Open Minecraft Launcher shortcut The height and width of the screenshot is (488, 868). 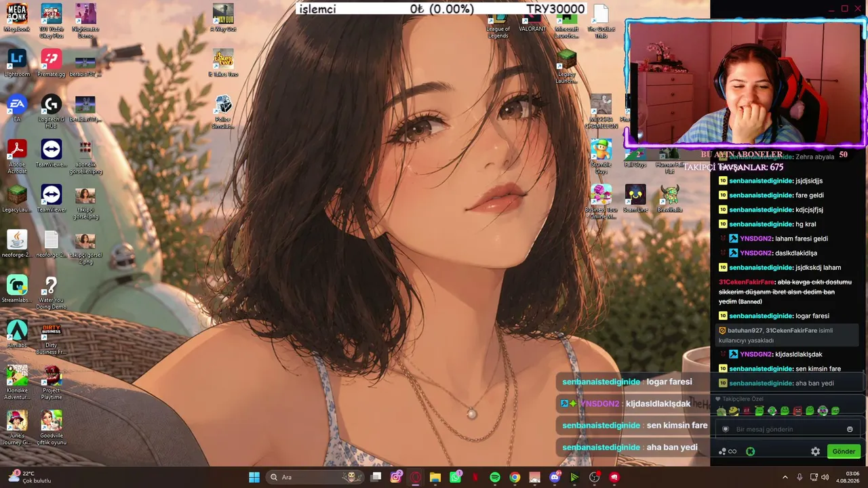point(567,26)
